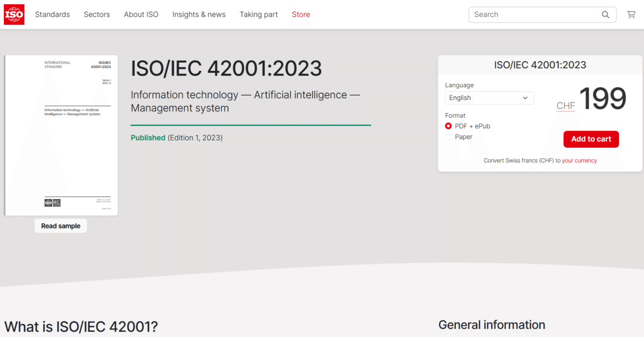Screen dimensions: 644x337
Task: Click the search magnifier icon
Action: [x=605, y=15]
